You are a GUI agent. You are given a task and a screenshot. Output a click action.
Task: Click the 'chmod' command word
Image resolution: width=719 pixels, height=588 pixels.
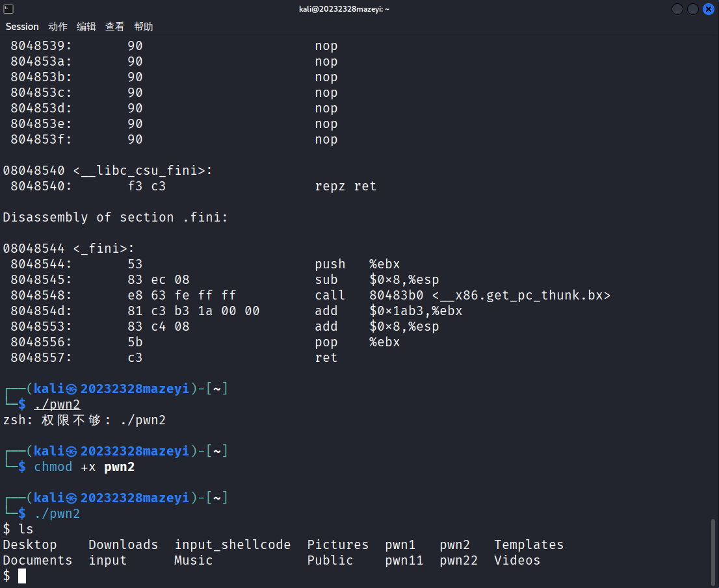pos(53,467)
